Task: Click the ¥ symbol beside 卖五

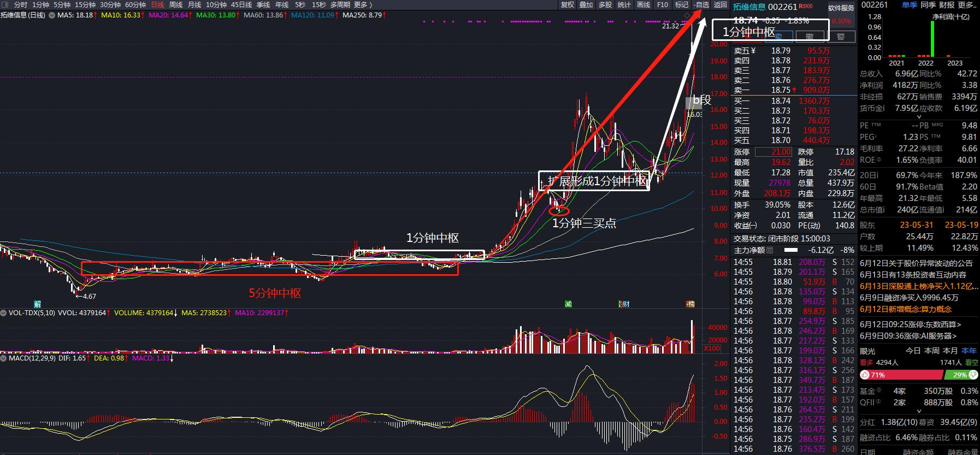Action: point(754,51)
